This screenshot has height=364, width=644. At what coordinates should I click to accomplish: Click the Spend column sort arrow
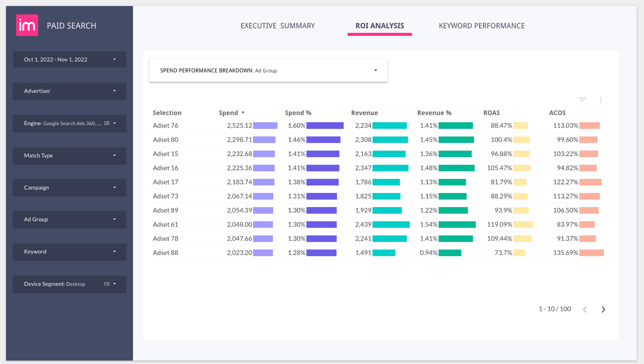click(243, 113)
